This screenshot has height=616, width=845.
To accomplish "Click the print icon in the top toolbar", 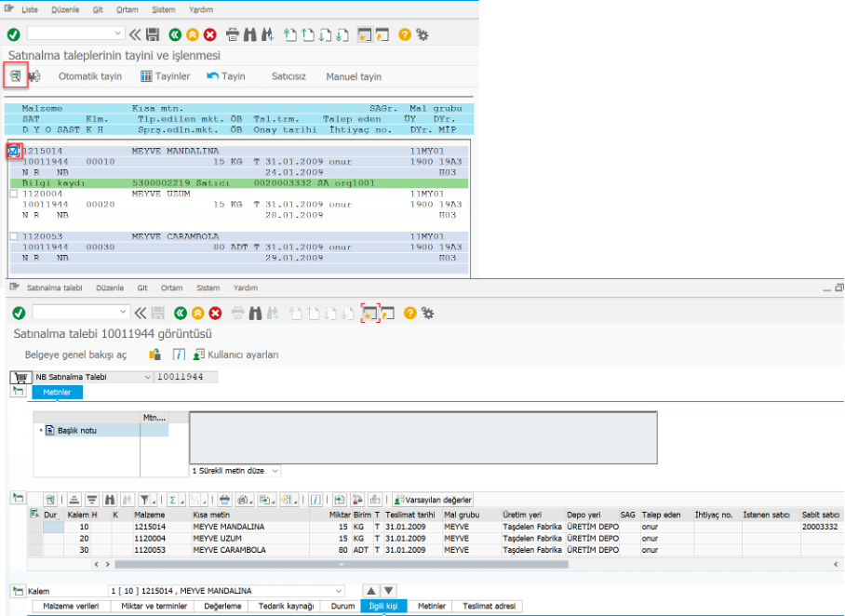I will pyautogui.click(x=232, y=34).
